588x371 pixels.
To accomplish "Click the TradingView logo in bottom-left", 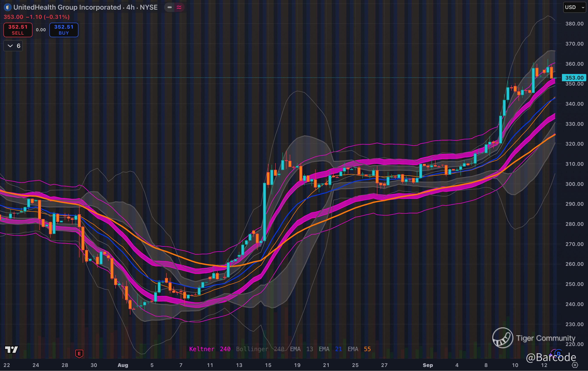I will (x=12, y=350).
